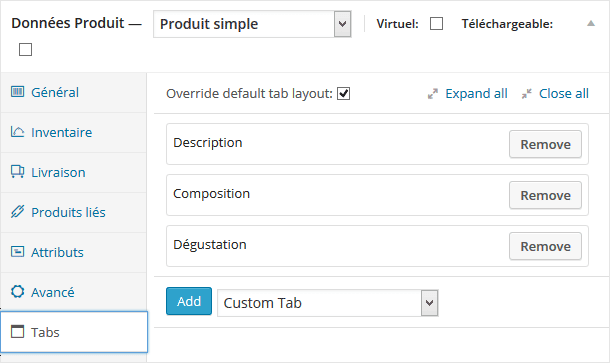
Task: Click the Attributs panel icon
Action: (17, 252)
